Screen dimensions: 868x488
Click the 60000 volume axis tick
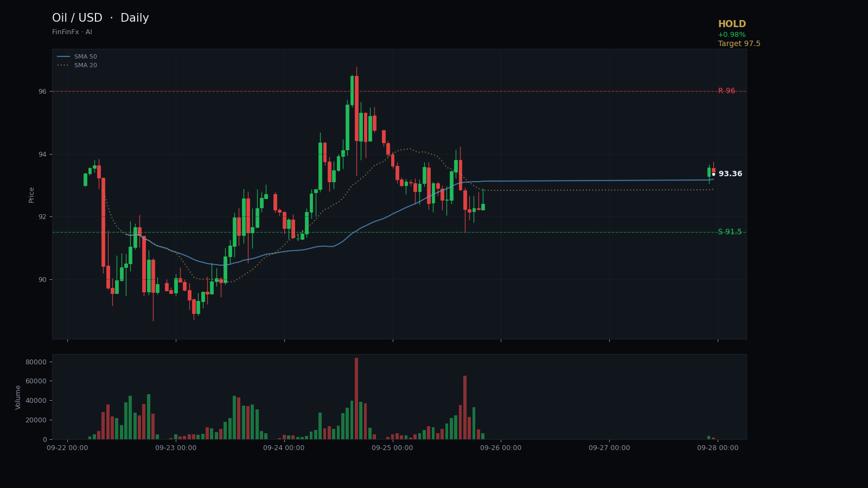36,382
